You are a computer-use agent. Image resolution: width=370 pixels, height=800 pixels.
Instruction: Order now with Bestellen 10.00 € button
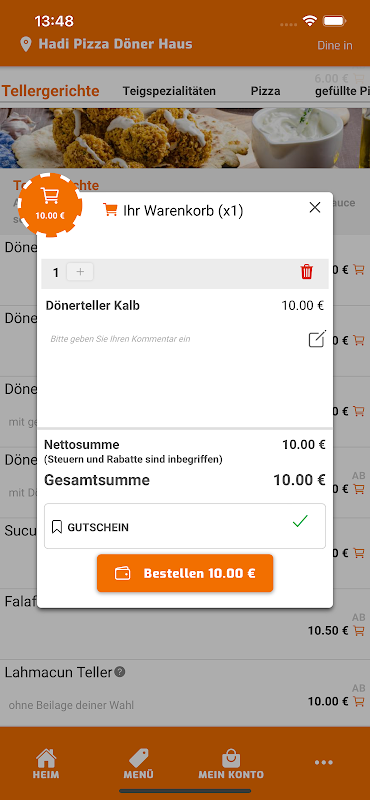185,573
